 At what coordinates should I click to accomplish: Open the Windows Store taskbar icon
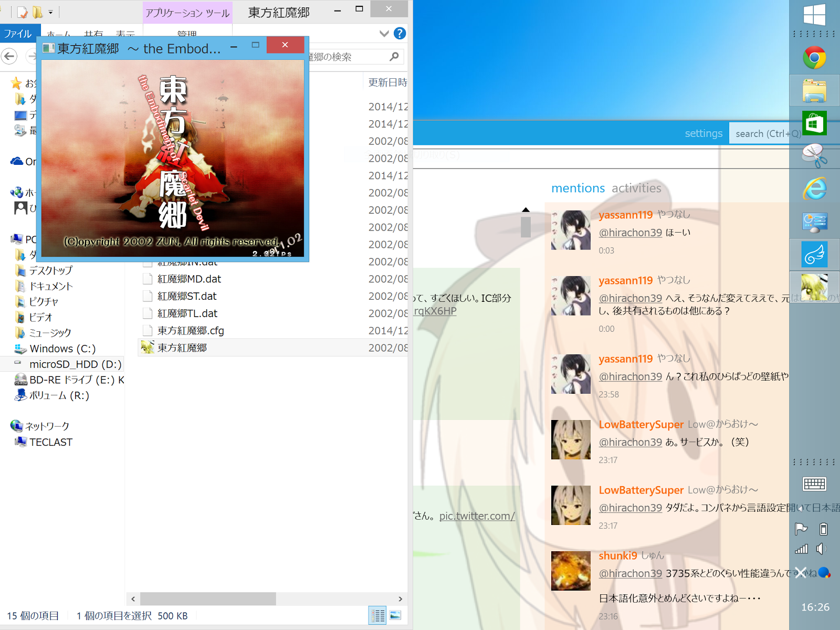tap(814, 123)
